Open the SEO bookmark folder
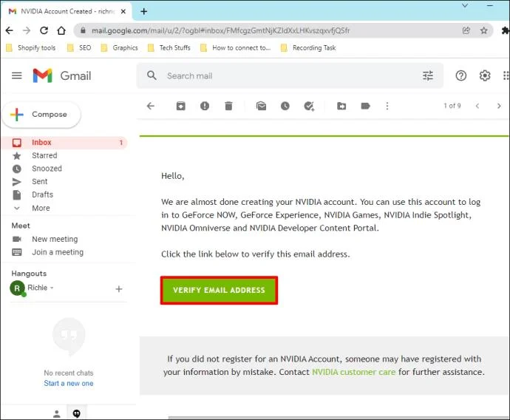The height and width of the screenshot is (420, 510). (79, 48)
